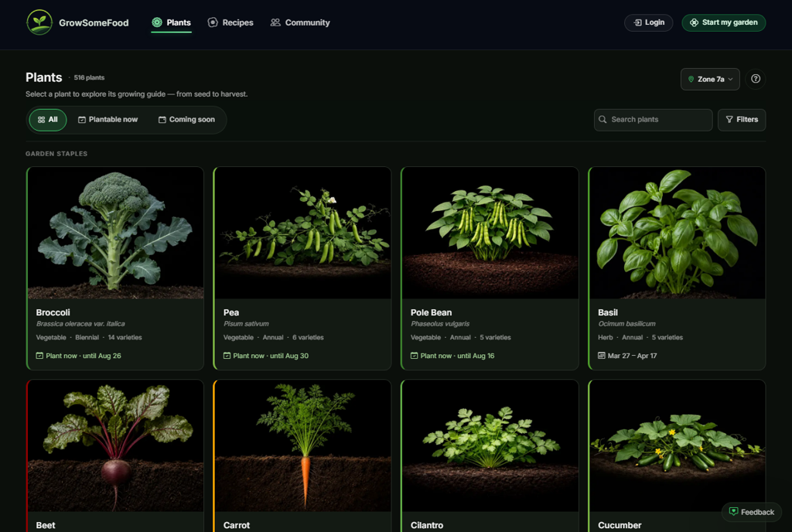Image resolution: width=792 pixels, height=532 pixels.
Task: Click 'Ocimum basilicum' scientific name
Action: [626, 324]
